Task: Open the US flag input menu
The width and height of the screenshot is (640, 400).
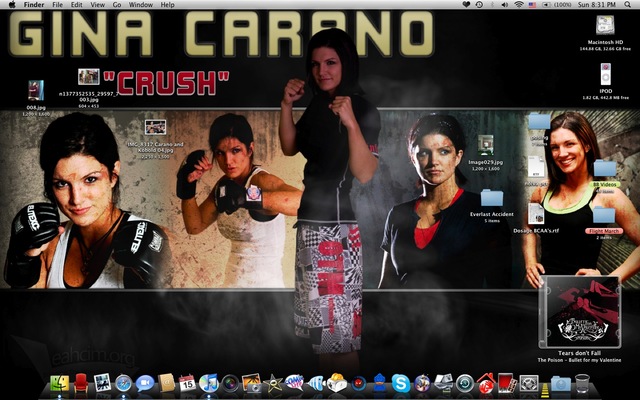Action: click(x=532, y=4)
